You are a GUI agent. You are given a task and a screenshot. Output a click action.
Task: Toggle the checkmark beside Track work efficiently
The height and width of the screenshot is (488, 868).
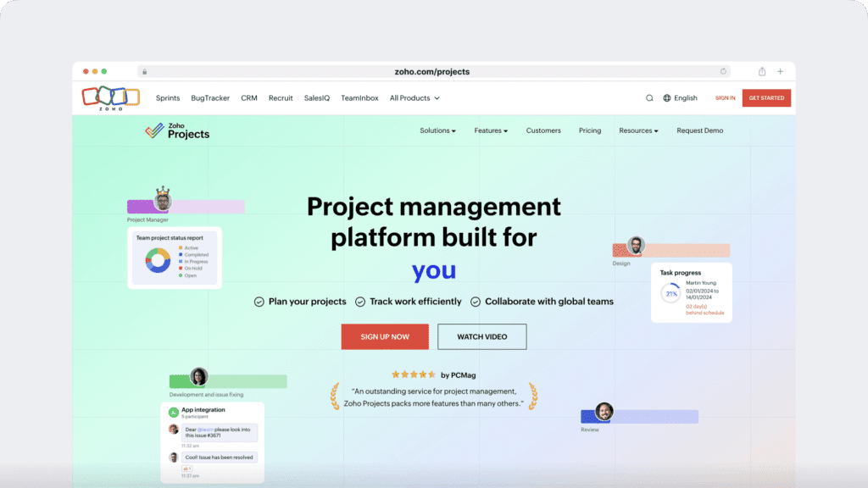pos(362,301)
